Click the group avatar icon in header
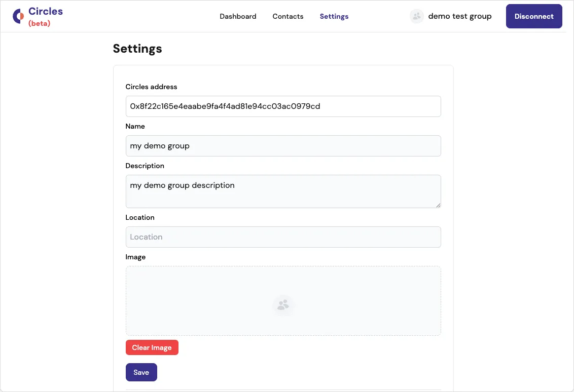 pos(417,16)
